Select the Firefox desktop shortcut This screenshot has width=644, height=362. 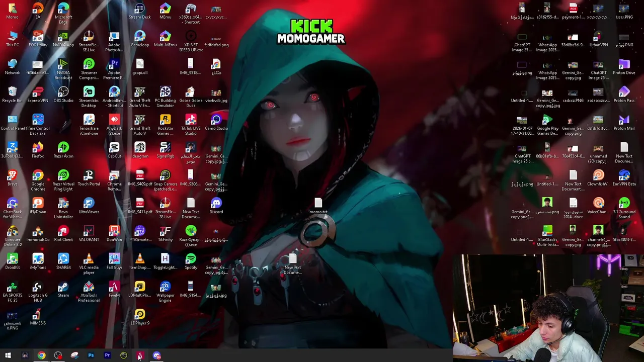click(38, 150)
